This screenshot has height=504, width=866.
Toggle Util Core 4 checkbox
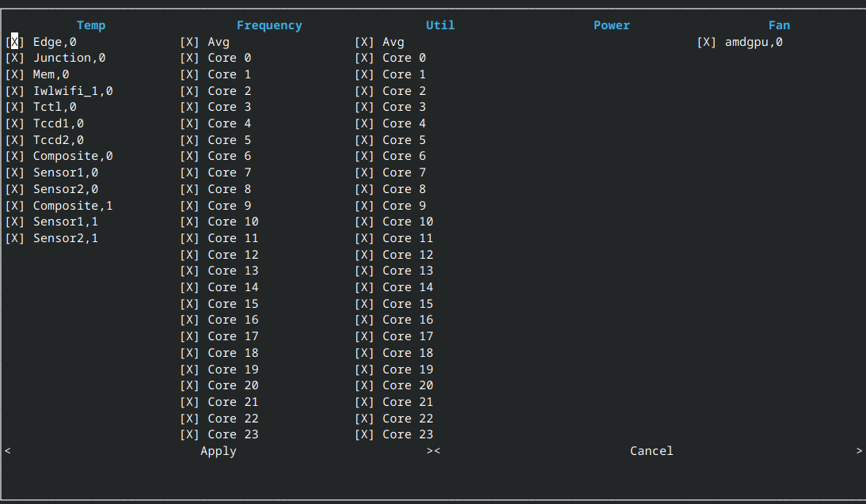tap(364, 123)
